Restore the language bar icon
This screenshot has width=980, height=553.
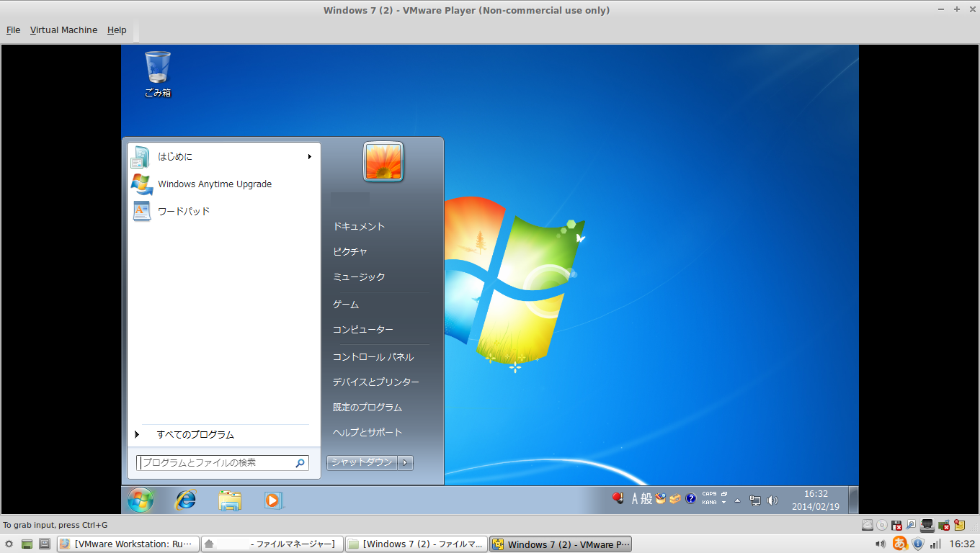point(724,494)
